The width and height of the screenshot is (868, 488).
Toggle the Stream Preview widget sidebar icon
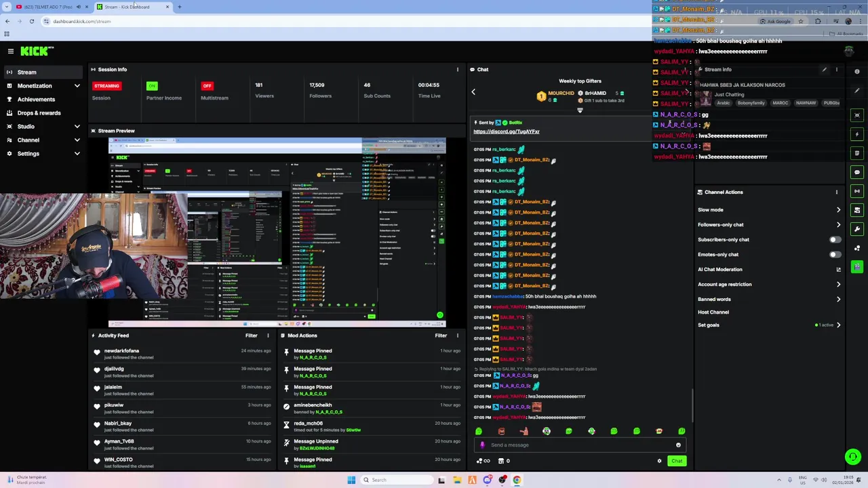857,115
